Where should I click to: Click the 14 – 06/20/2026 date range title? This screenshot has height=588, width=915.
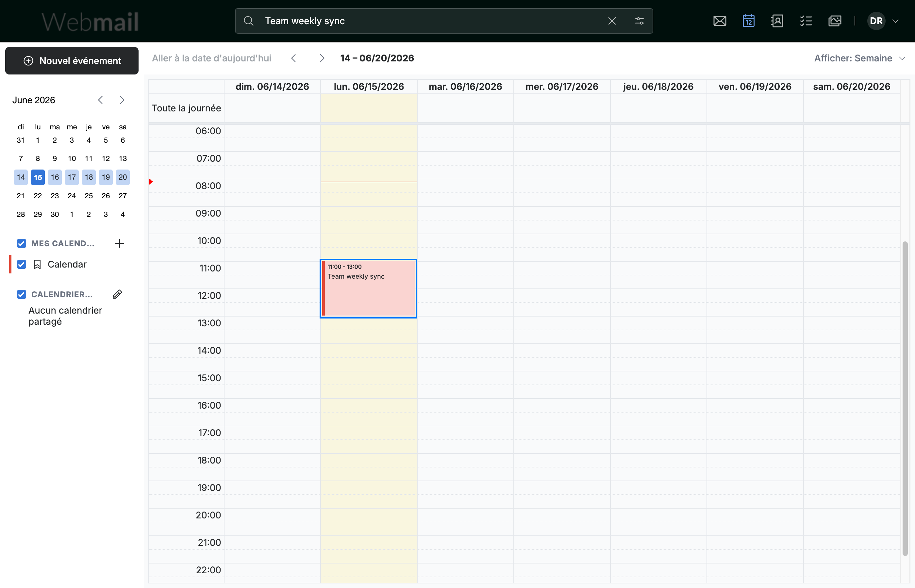click(x=377, y=58)
